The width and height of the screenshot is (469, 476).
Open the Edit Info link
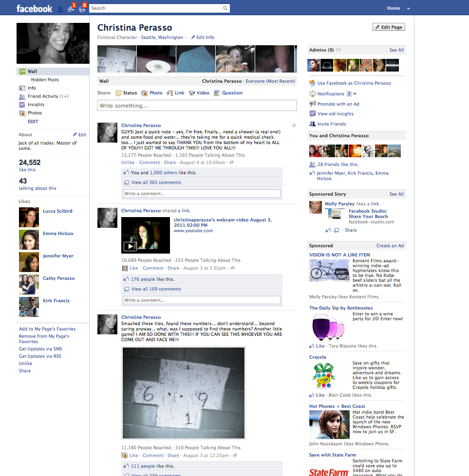(x=203, y=37)
